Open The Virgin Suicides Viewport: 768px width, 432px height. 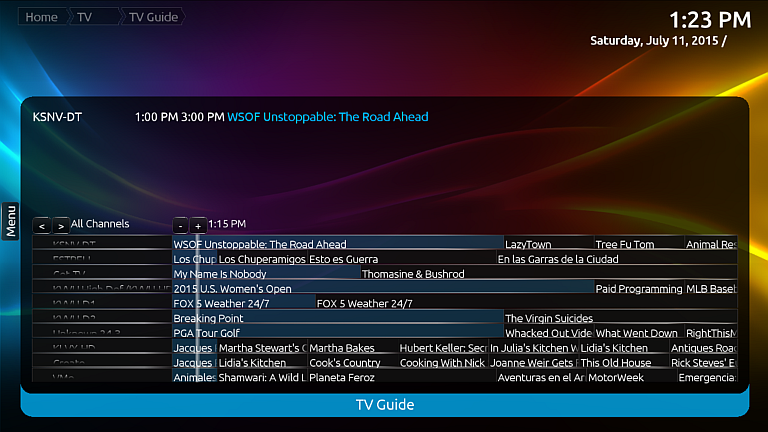tap(621, 318)
